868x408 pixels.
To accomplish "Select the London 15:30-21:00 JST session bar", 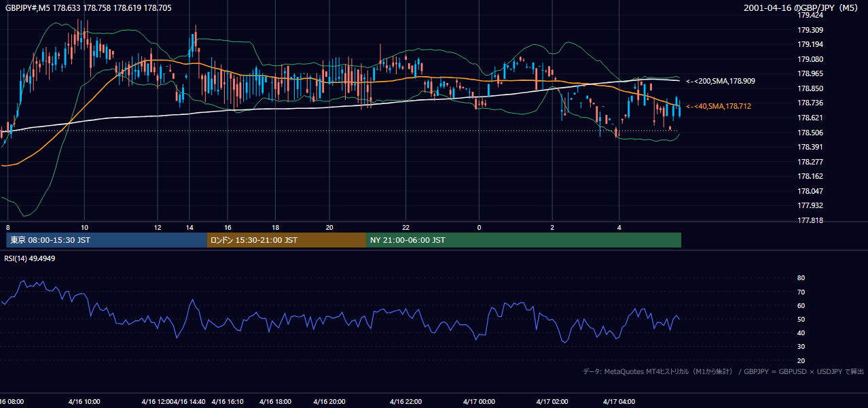I will [287, 240].
